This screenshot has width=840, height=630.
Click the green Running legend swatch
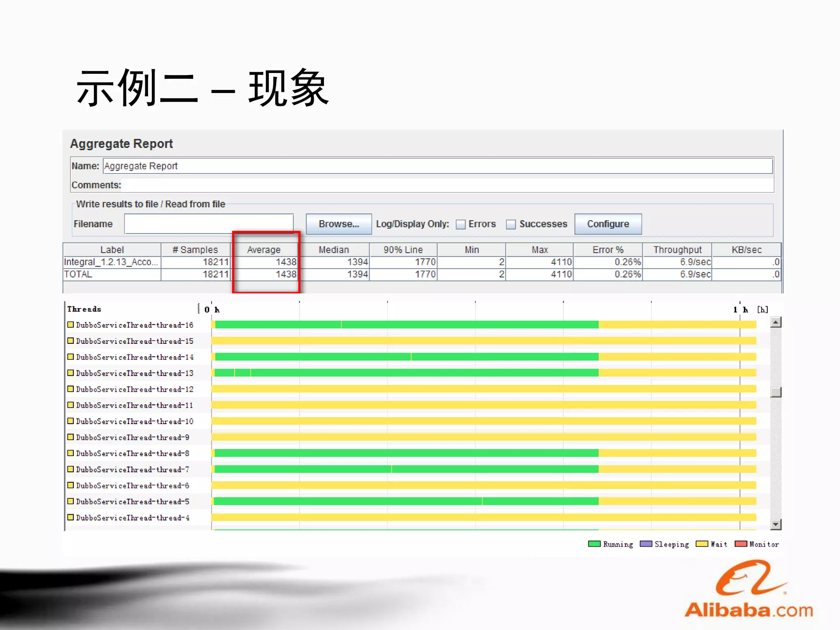594,544
